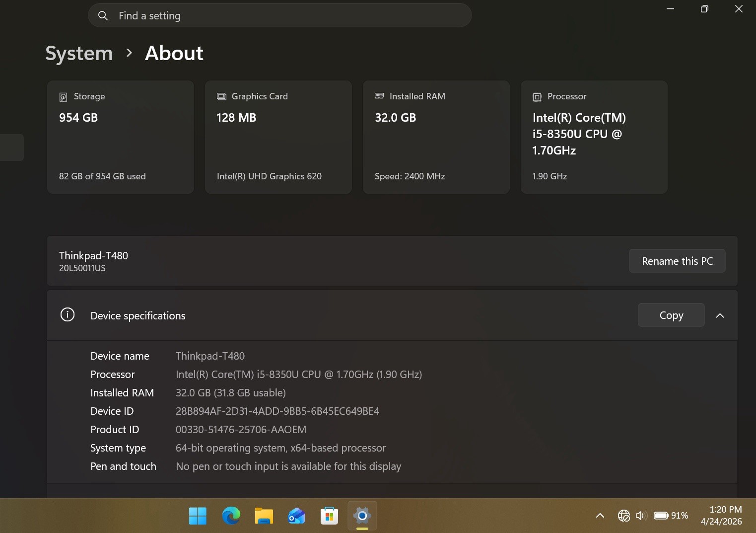Open the clock showing 1:20 PM
The width and height of the screenshot is (756, 533).
[721, 516]
